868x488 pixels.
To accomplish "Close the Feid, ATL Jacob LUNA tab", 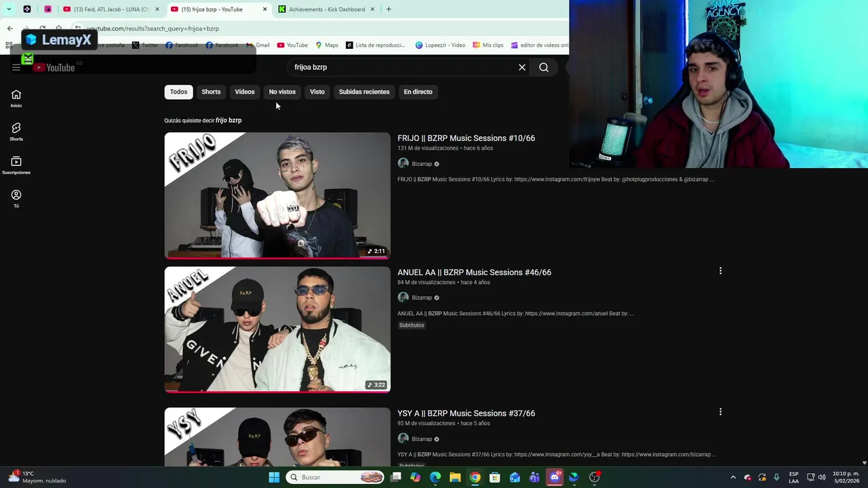I will [x=157, y=9].
